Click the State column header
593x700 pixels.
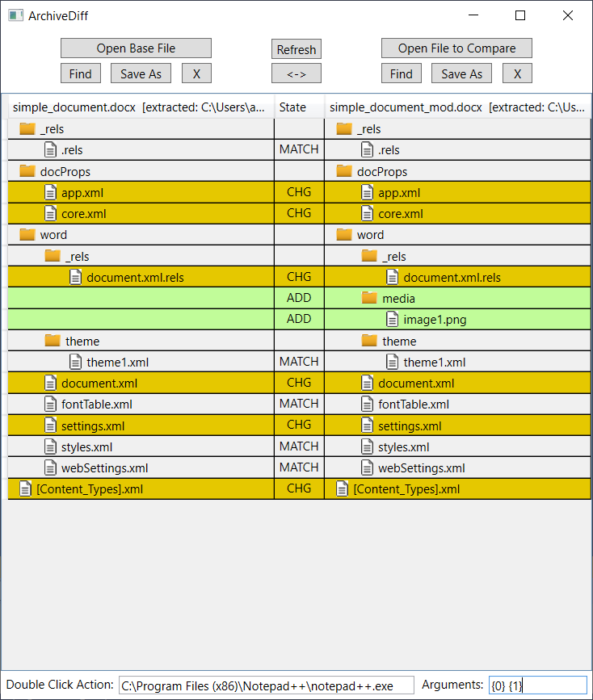tap(292, 107)
